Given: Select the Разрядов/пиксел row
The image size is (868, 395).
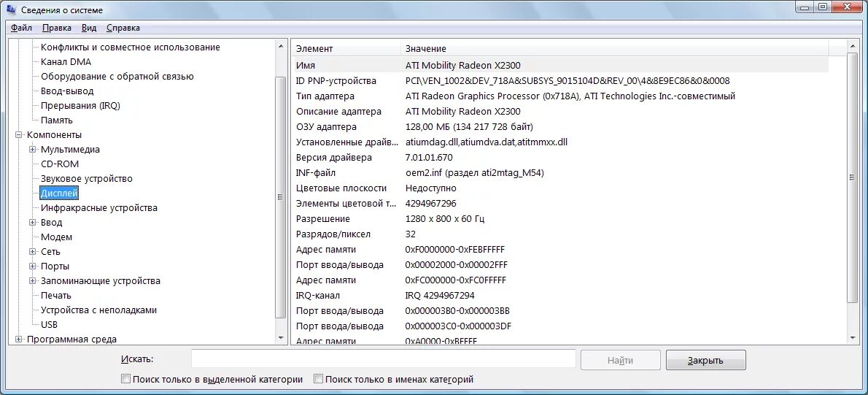Looking at the screenshot, I should [560, 234].
